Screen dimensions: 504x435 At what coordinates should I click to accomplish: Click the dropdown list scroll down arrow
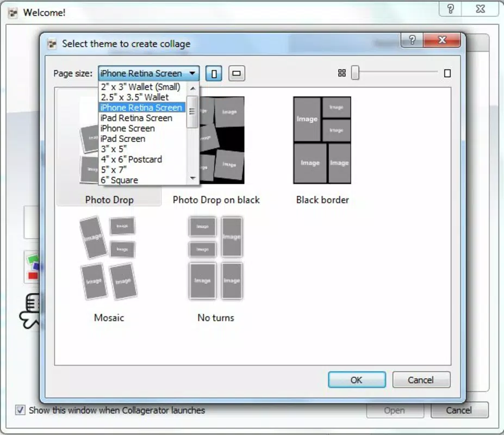pos(192,178)
